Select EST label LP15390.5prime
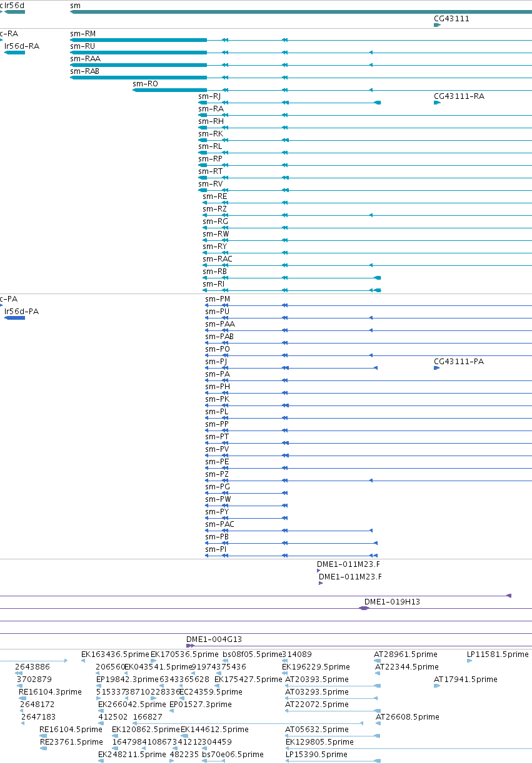The width and height of the screenshot is (532, 764). [317, 755]
